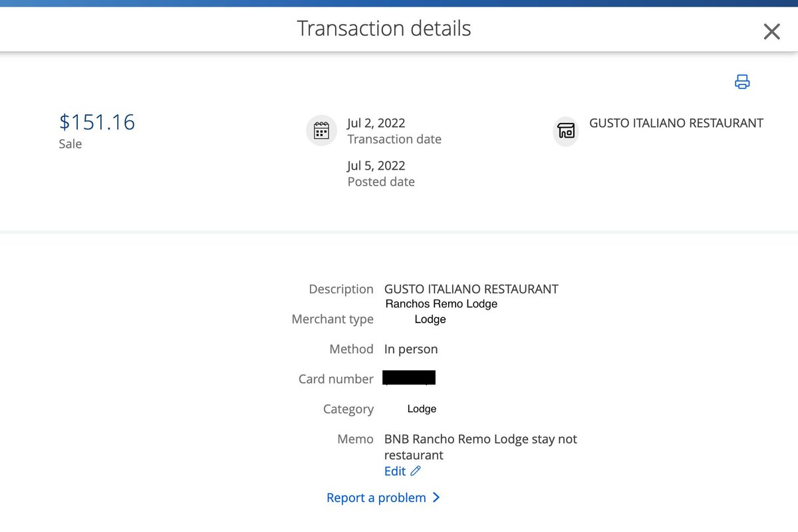Click the chevron after Report a problem

[436, 497]
